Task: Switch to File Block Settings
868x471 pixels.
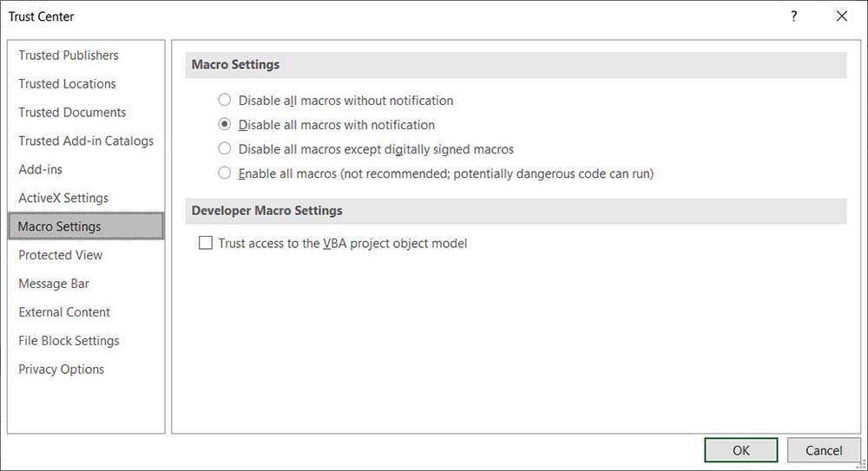Action: pyautogui.click(x=69, y=341)
